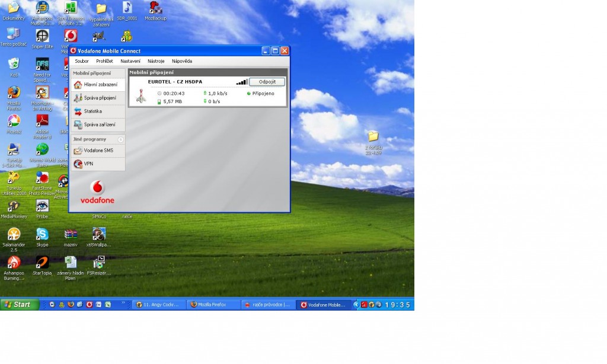Screen dimensions: 607x364
Task: Select the Worms World Party shortcut
Action: [x=42, y=155]
